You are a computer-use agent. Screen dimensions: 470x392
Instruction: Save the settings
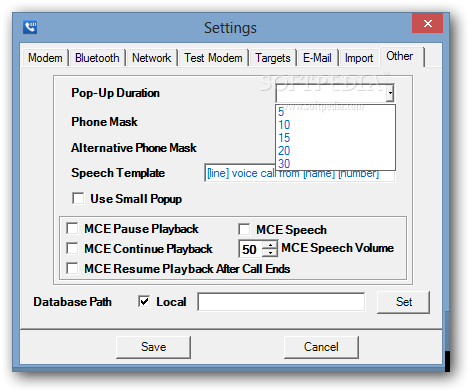click(153, 347)
